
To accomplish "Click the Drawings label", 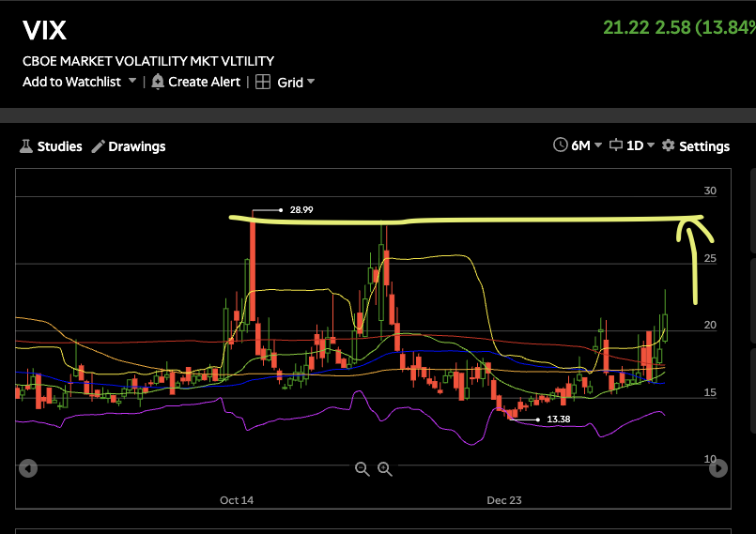I will click(x=137, y=146).
